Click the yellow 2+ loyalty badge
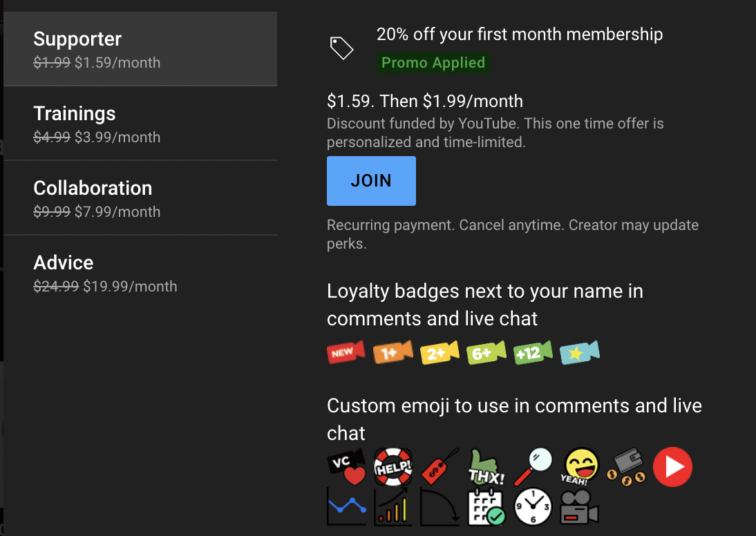Viewport: 756px width, 536px height. 440,352
